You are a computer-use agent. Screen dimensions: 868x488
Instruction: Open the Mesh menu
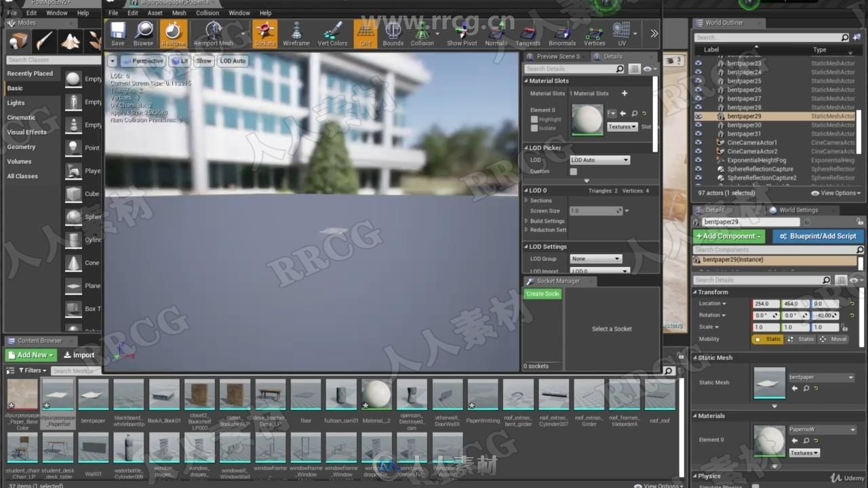[179, 13]
